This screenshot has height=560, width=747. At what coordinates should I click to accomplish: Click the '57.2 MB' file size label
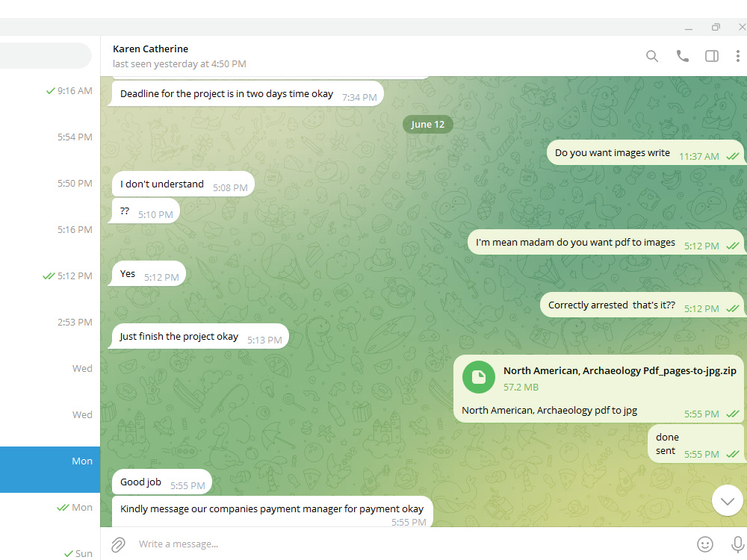(521, 387)
